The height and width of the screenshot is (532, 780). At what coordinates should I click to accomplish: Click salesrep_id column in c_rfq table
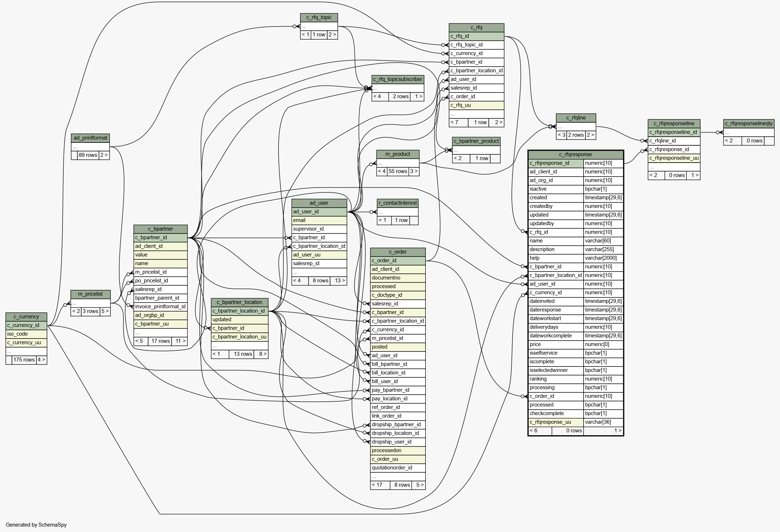click(476, 88)
